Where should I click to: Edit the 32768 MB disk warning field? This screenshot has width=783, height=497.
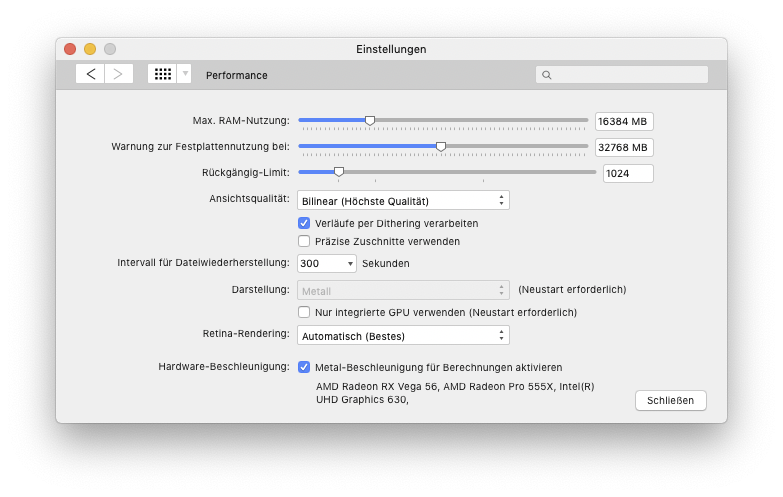[624, 147]
